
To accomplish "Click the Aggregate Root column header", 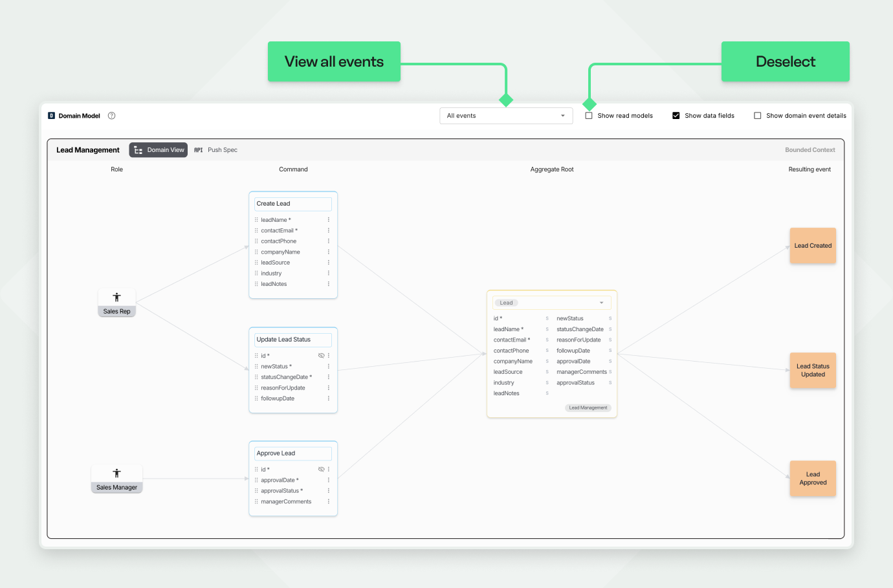I will pyautogui.click(x=552, y=169).
